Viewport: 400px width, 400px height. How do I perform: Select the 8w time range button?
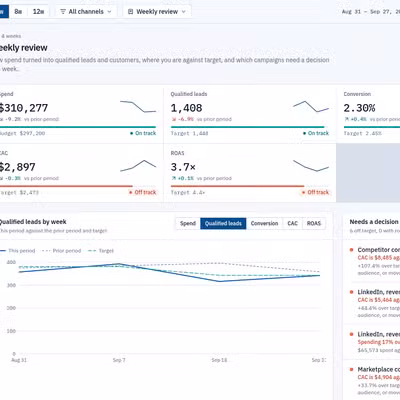pos(18,12)
